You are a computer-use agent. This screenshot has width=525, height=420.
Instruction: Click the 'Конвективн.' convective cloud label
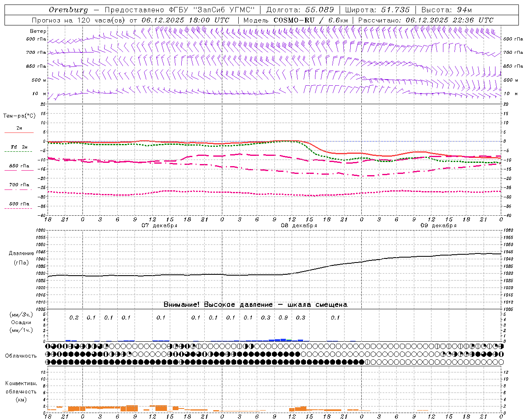click(21, 383)
